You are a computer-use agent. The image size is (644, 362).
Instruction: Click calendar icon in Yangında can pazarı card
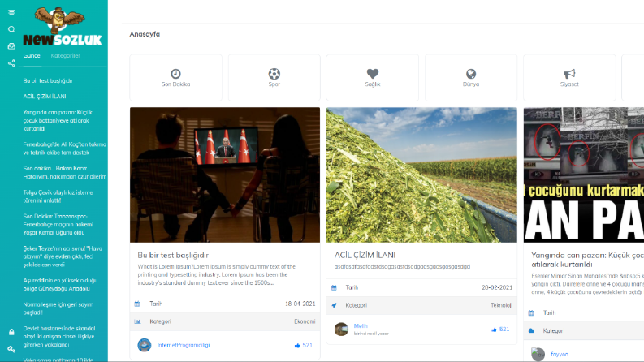pyautogui.click(x=531, y=312)
